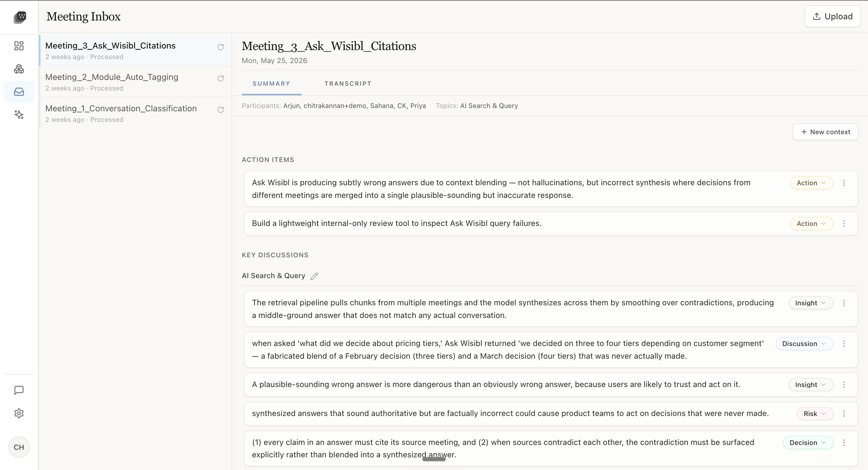
Task: Reprocess Meeting_2_Module_Auto_Tagging with refresh icon
Action: (x=221, y=78)
